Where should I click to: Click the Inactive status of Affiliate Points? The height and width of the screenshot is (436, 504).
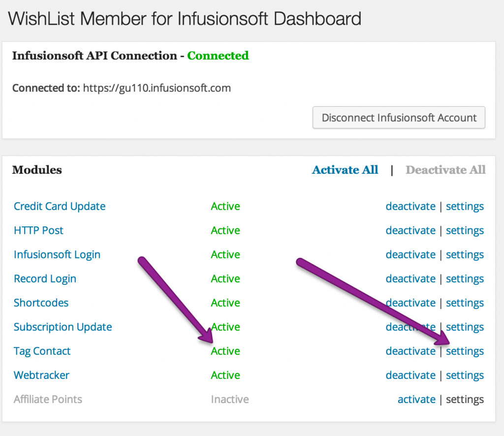(x=230, y=399)
